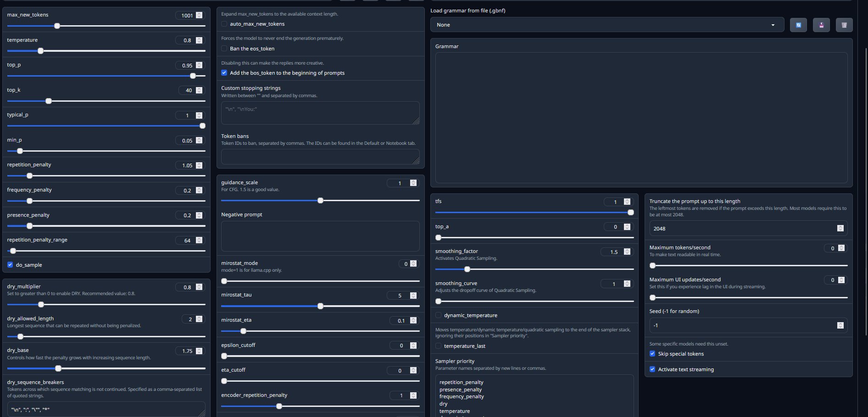The height and width of the screenshot is (417, 868).
Task: Disable Skip special tokens
Action: point(652,354)
